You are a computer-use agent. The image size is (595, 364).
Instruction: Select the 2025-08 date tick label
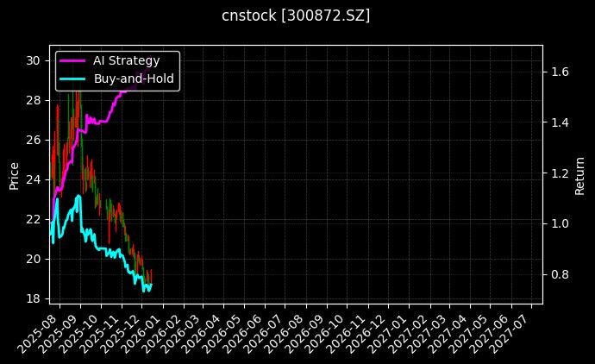pos(46,332)
